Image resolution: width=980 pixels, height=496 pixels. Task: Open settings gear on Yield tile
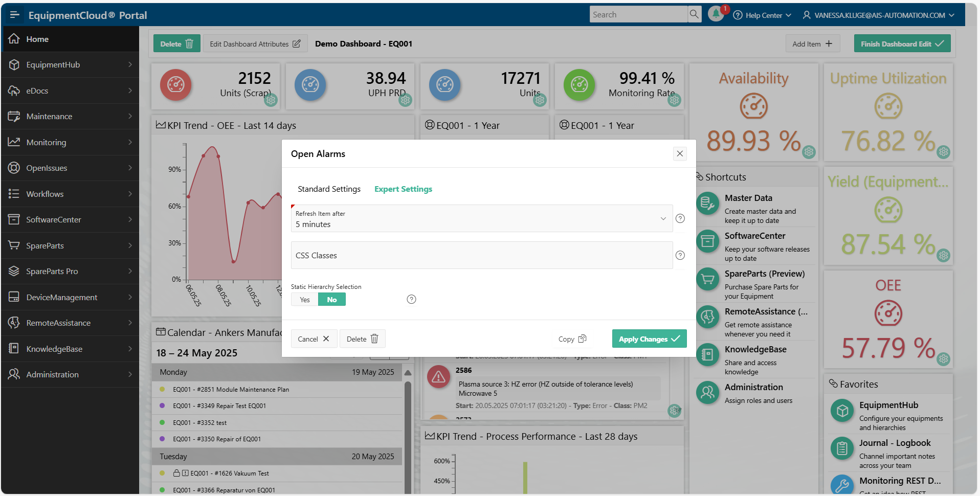944,255
